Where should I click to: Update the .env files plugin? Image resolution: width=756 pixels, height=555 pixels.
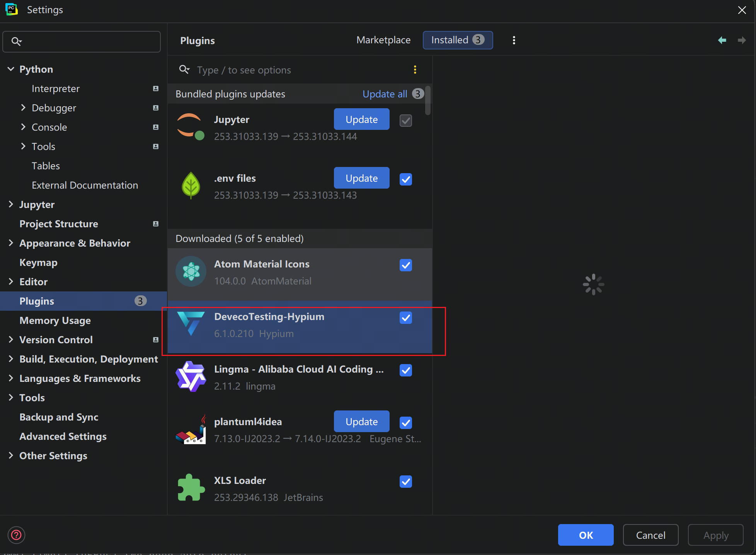361,178
